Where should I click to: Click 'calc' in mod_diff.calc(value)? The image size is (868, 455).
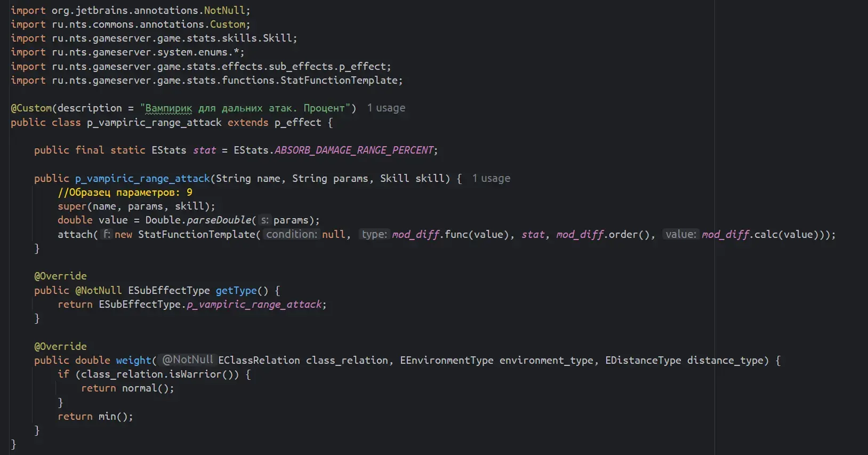click(x=766, y=234)
